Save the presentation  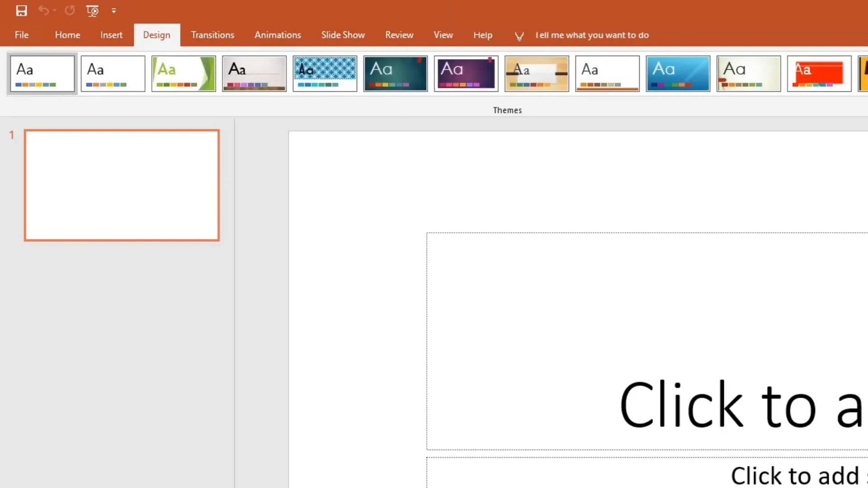click(21, 11)
